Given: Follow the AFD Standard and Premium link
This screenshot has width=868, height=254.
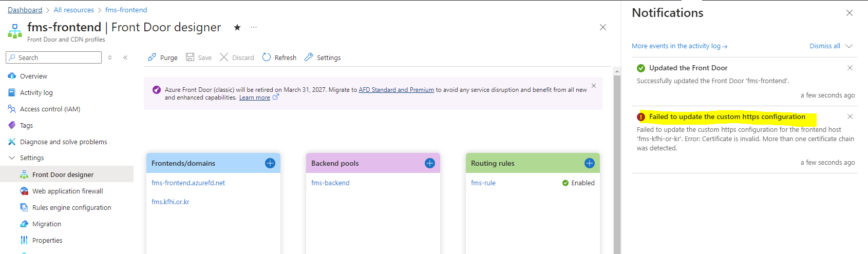Looking at the screenshot, I should 397,90.
